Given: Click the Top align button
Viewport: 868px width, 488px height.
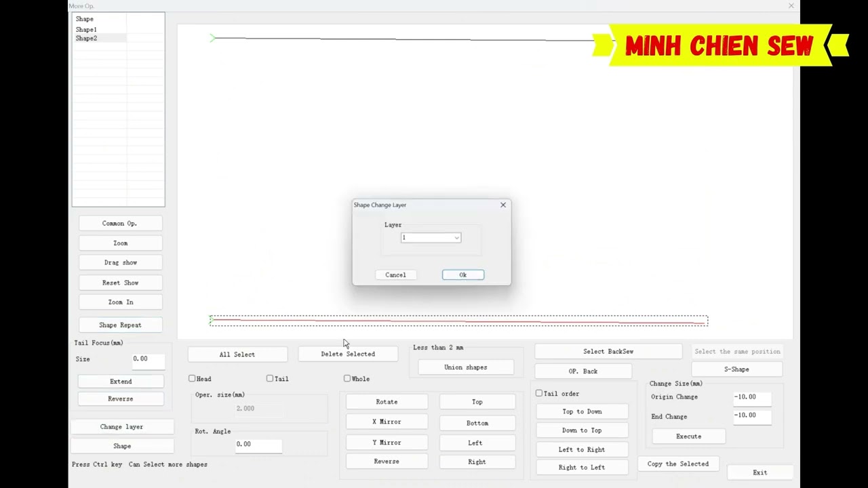Looking at the screenshot, I should (477, 402).
